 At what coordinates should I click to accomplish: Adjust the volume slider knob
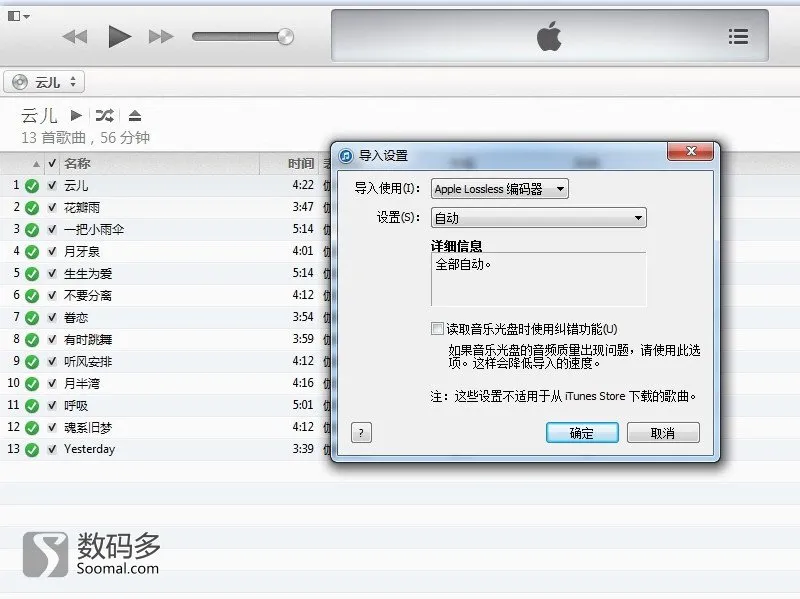pos(286,37)
